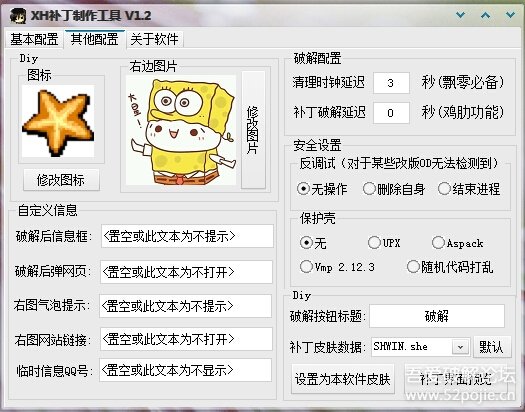The image size is (525, 412).
Task: Click the 清理时钟延迟 seconds field
Action: [391, 83]
